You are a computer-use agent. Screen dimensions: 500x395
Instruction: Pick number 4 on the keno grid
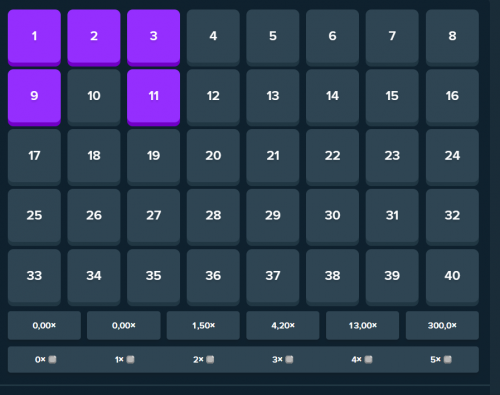pos(213,37)
